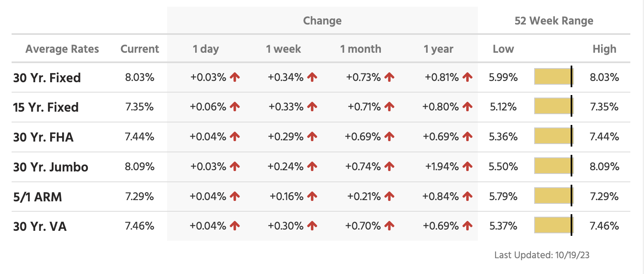Click the Average Rates column header
This screenshot has width=644, height=274.
pyautogui.click(x=62, y=49)
